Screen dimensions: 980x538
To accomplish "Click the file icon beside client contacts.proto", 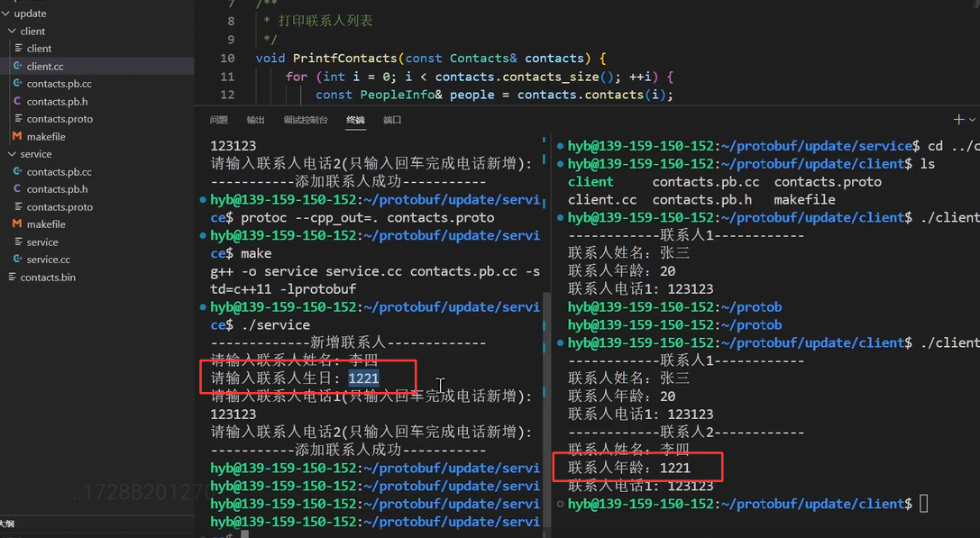I will (18, 118).
